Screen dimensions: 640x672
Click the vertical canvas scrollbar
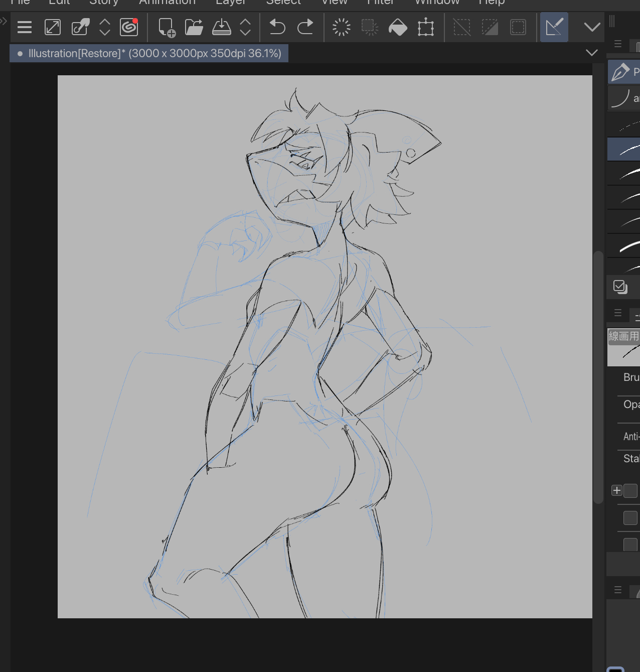click(x=598, y=376)
